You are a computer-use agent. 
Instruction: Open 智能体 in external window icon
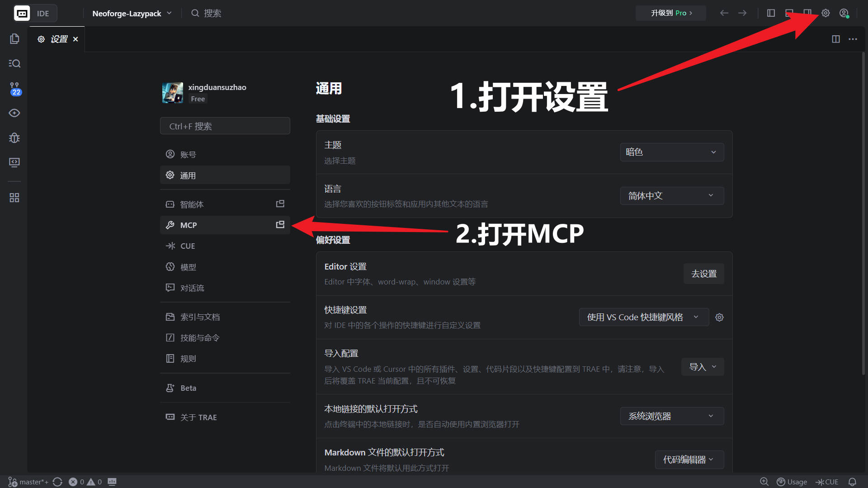(x=280, y=204)
